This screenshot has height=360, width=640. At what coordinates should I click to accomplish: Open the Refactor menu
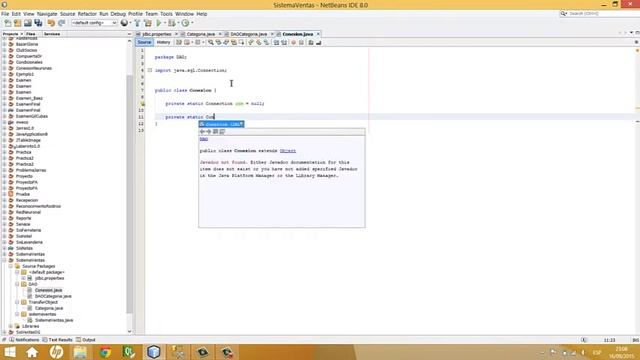click(87, 14)
